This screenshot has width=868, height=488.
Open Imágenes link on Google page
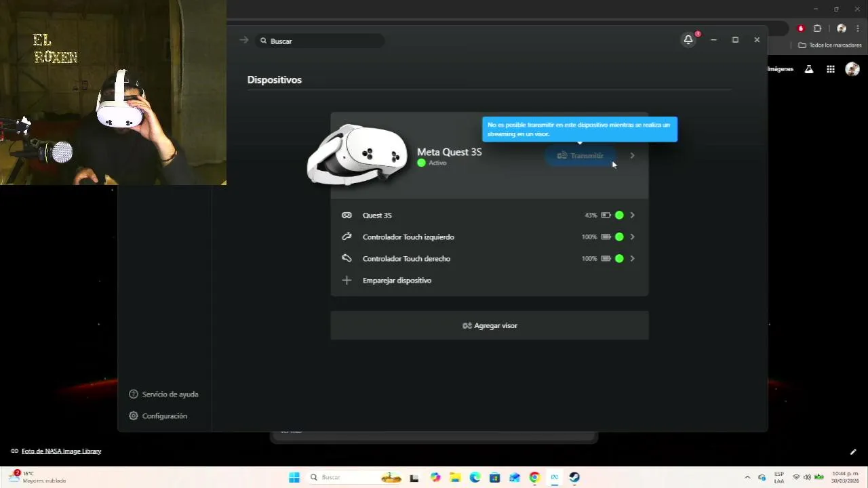[781, 69]
